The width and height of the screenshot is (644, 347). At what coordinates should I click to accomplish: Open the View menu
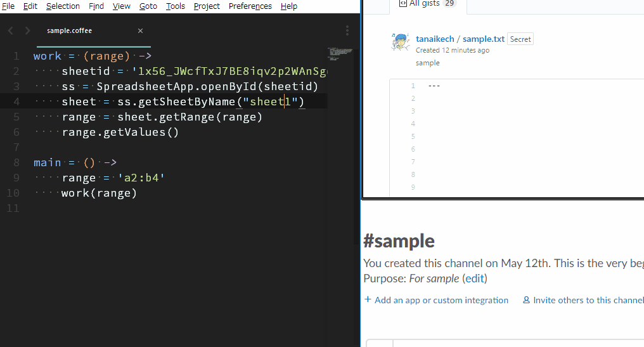[122, 6]
